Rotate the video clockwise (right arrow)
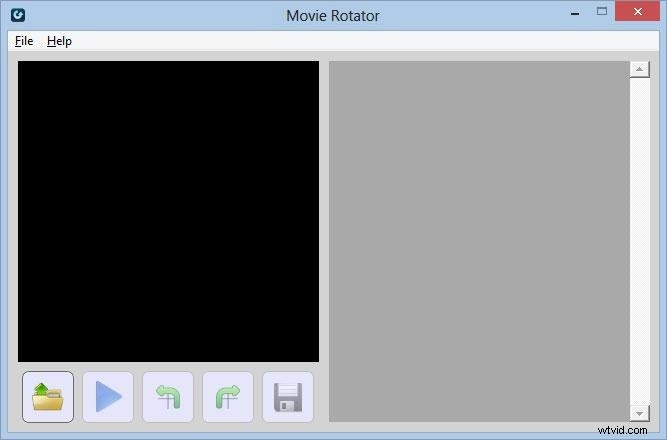The width and height of the screenshot is (667, 440). click(x=228, y=397)
